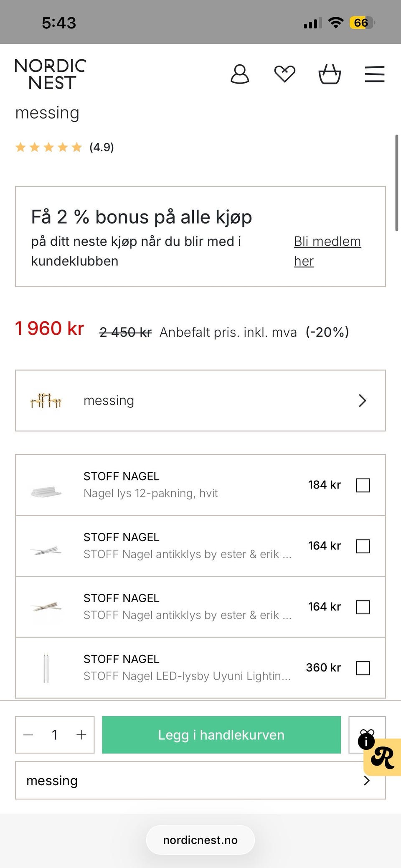Check the Nagel lys 12-pakning 184 kr box
Viewport: 401px width, 868px height.
tap(363, 485)
